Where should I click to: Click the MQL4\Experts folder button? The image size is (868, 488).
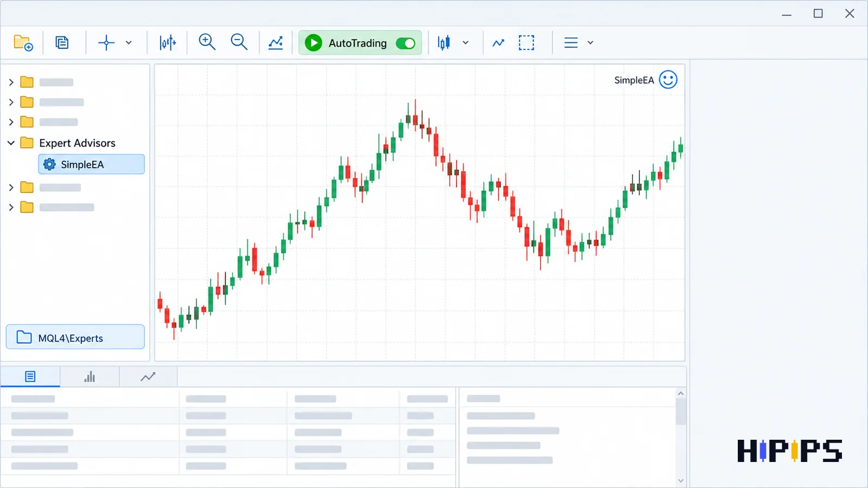[75, 337]
